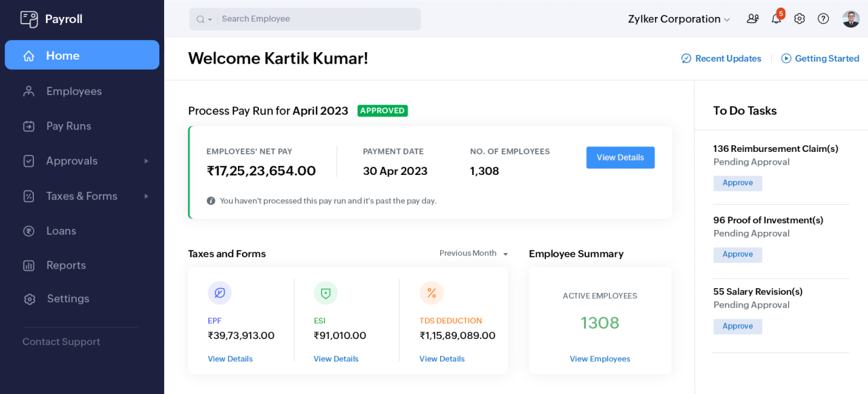Approve the 136 Reimbursement Claims
868x394 pixels.
click(x=737, y=182)
